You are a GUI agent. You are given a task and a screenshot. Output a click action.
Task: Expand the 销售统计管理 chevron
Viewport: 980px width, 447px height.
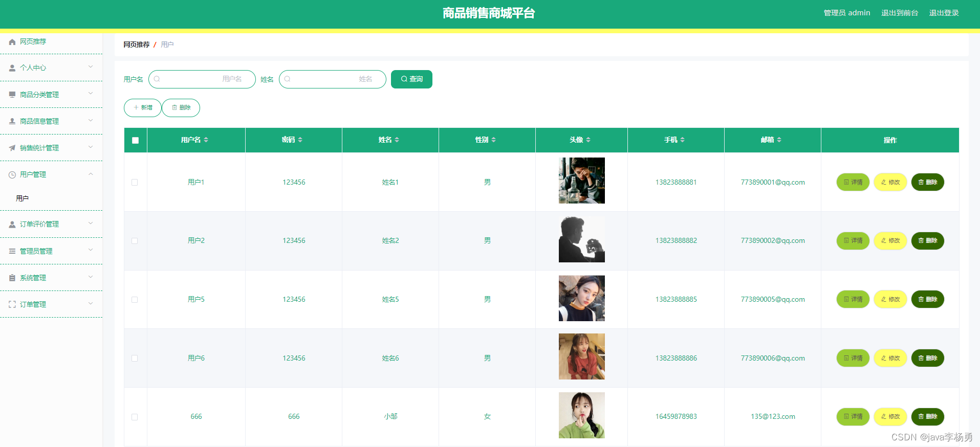pyautogui.click(x=91, y=147)
